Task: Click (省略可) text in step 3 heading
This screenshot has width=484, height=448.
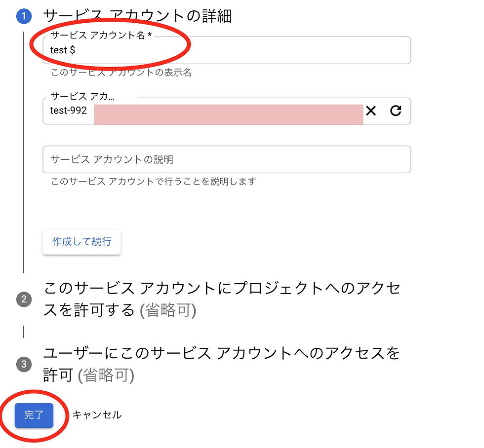Action: point(106,375)
